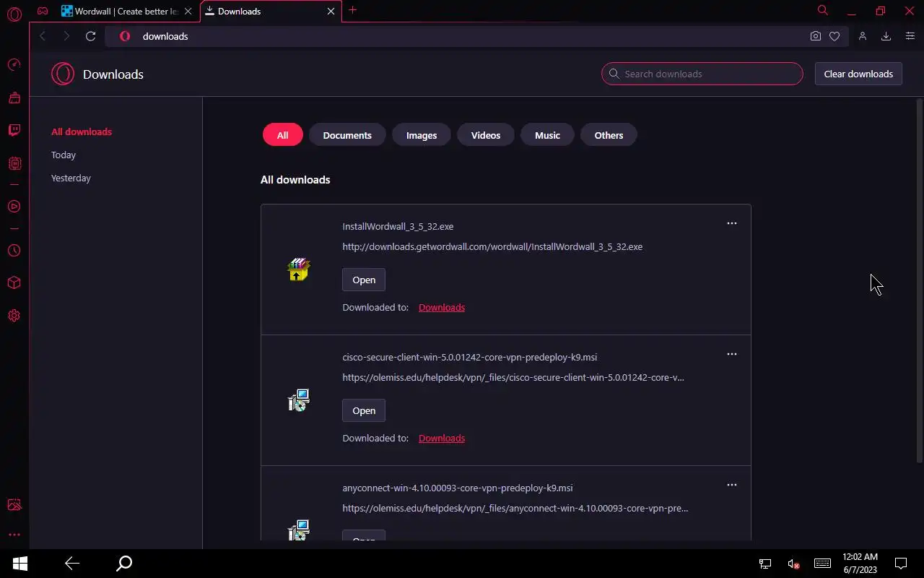Image resolution: width=924 pixels, height=578 pixels.
Task: Click the search tabs magnifier icon
Action: (822, 10)
